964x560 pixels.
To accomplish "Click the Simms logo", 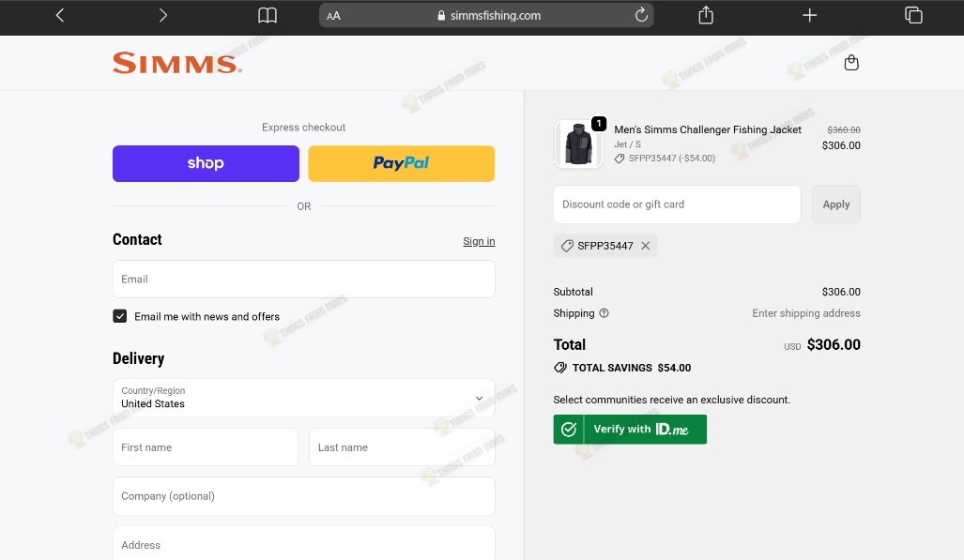I will [x=177, y=63].
